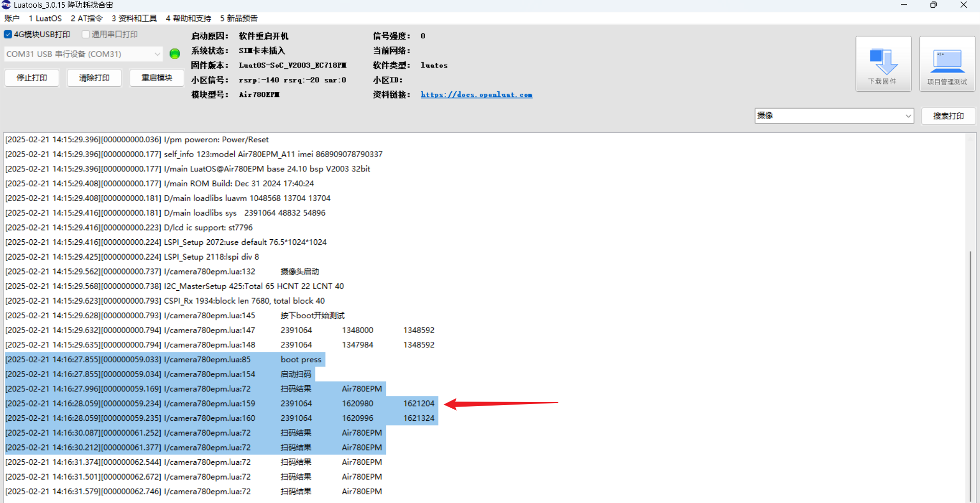The width and height of the screenshot is (980, 503).
Task: Select log line with value 1621204
Action: [x=222, y=403]
